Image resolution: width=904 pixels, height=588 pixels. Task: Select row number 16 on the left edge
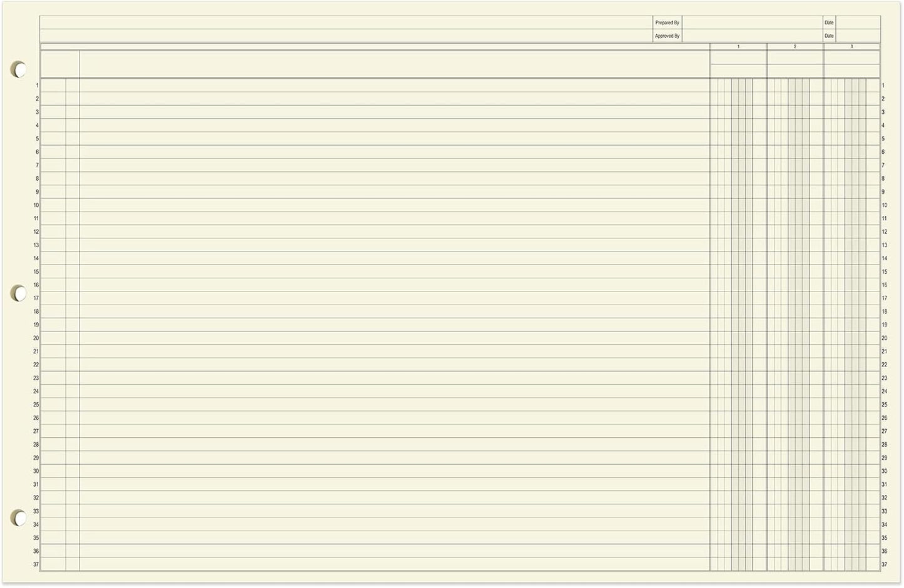tap(35, 285)
